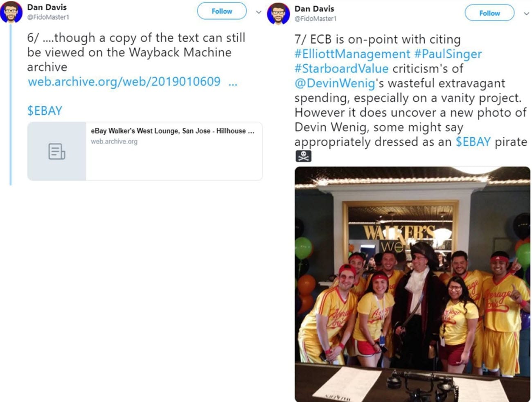Open the @DevinWenig mention
Image resolution: width=532 pixels, height=402 pixels.
(335, 83)
